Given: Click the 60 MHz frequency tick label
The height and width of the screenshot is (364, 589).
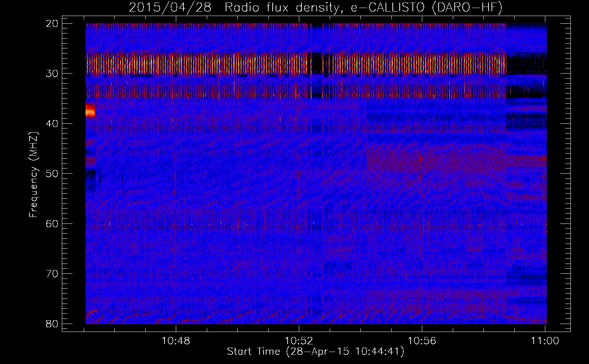Looking at the screenshot, I should [x=52, y=223].
